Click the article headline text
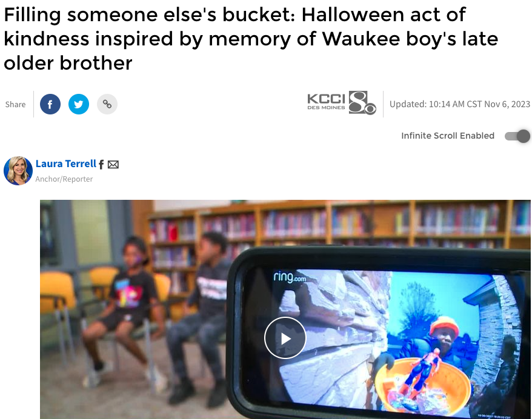 [x=251, y=39]
